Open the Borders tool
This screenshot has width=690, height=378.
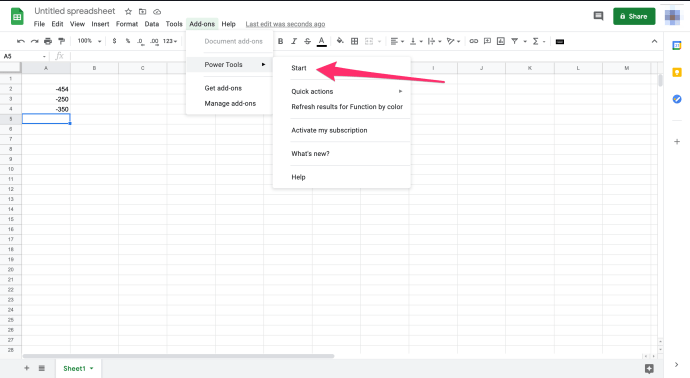pyautogui.click(x=354, y=41)
